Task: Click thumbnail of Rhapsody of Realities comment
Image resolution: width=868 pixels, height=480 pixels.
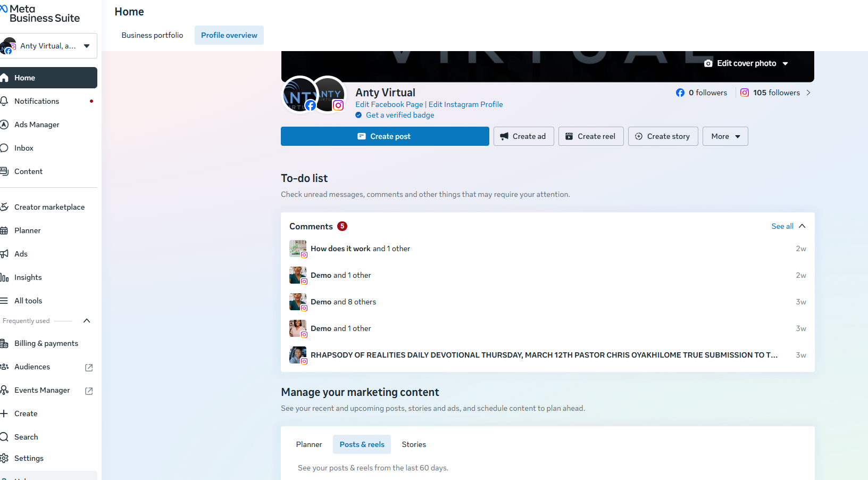Action: [x=298, y=355]
